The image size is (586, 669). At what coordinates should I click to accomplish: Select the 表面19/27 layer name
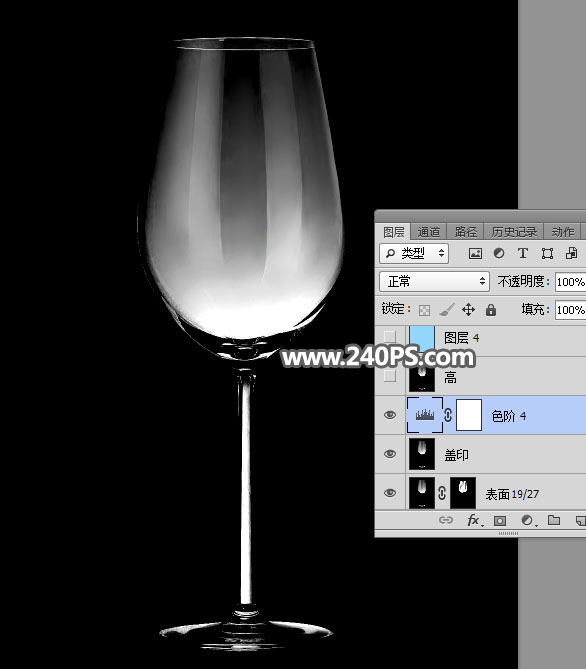tap(512, 494)
